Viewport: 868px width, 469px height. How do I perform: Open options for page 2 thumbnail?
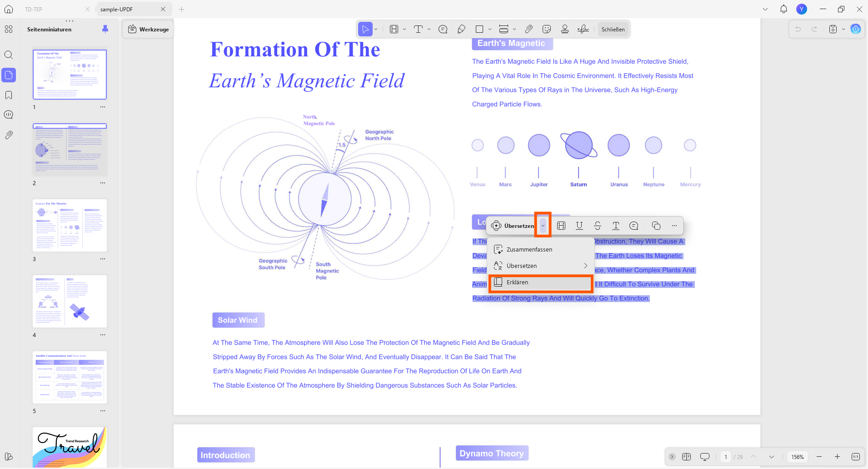pyautogui.click(x=103, y=183)
